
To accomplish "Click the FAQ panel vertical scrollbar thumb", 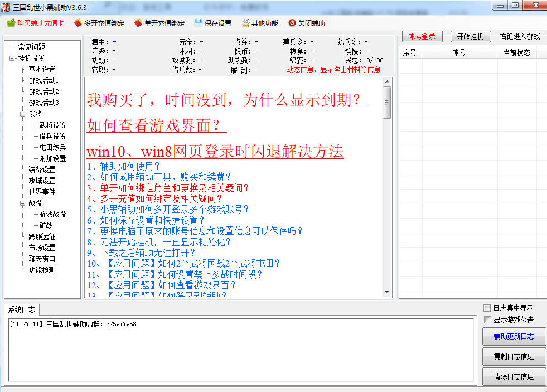I will [x=387, y=103].
